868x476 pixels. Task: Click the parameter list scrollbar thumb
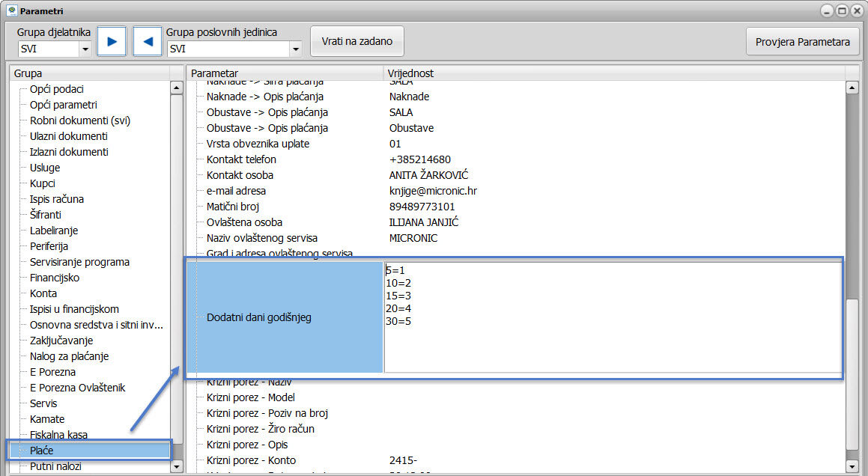click(x=852, y=375)
